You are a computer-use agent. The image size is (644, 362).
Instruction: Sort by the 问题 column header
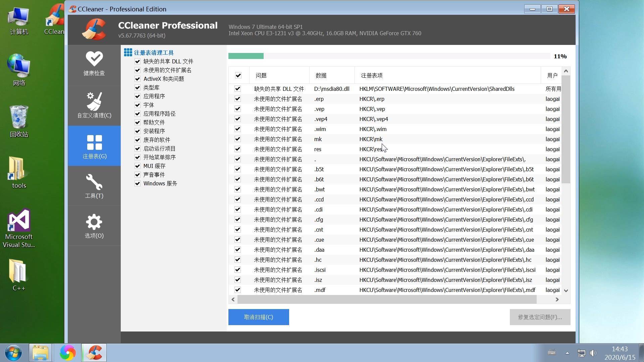pos(279,75)
